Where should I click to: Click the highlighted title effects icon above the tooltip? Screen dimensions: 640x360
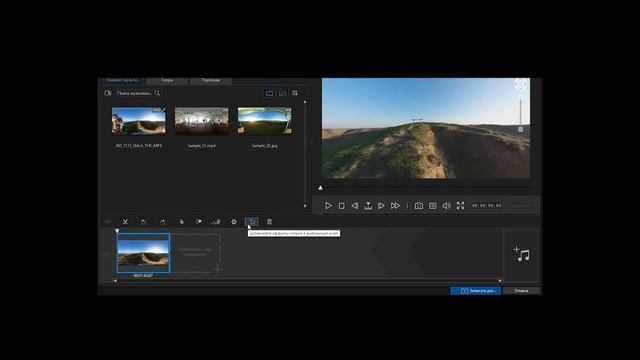[x=252, y=222]
